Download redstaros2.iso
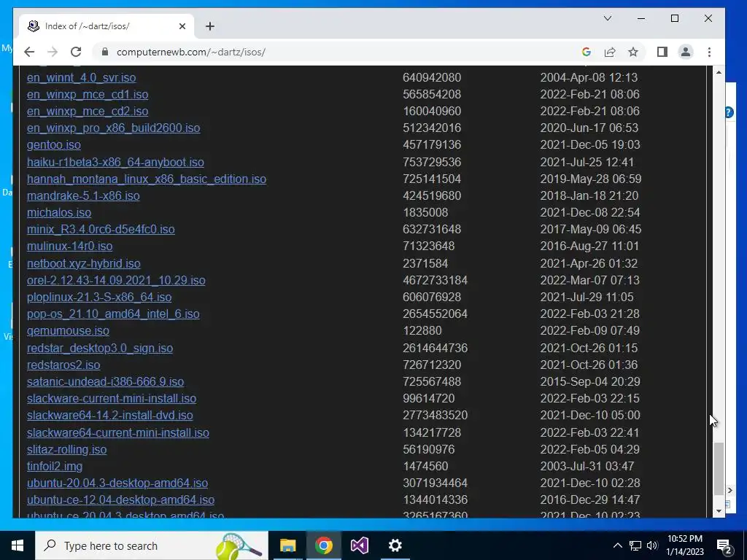Viewport: 747px width, 560px height. (63, 365)
